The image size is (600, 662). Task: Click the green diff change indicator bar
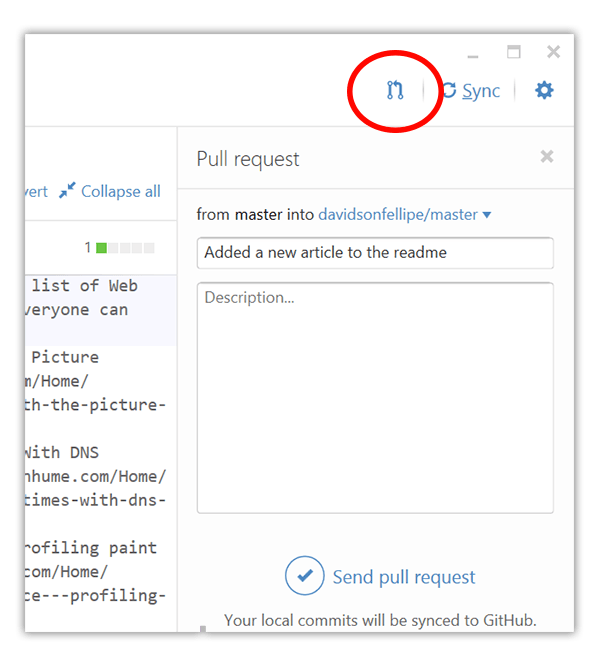click(x=101, y=247)
